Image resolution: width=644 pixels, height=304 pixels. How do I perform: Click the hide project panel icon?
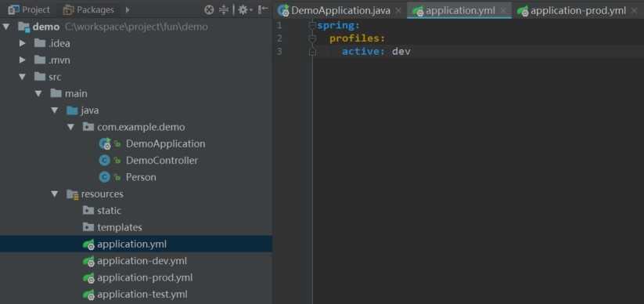[263, 9]
